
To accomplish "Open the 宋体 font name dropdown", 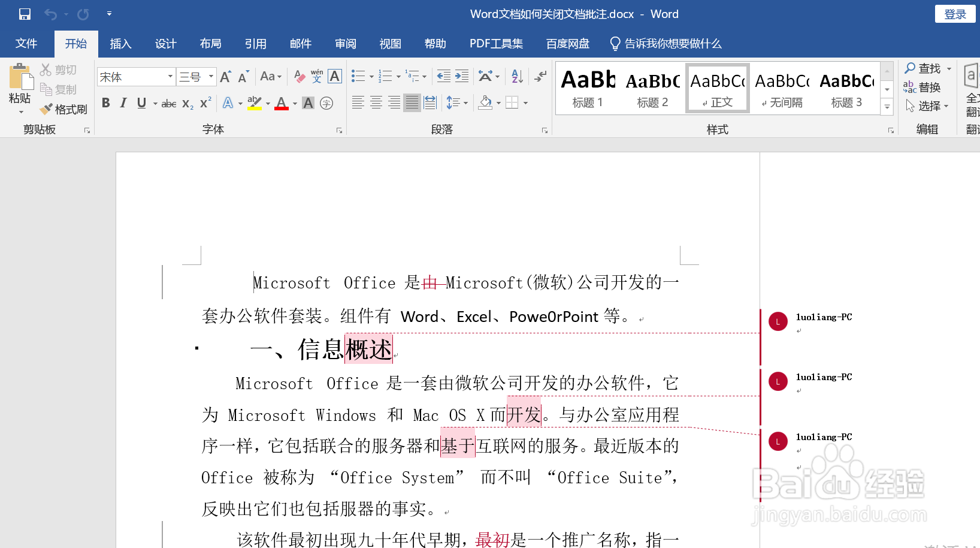I will (170, 77).
